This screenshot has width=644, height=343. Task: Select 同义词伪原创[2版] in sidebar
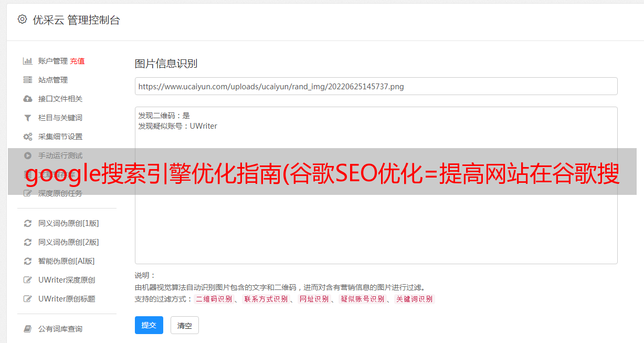[x=69, y=242]
